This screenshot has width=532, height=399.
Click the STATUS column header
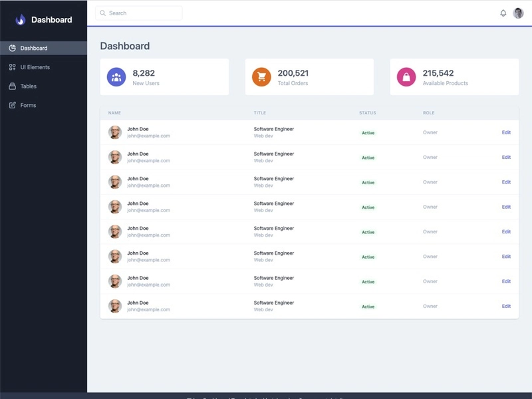368,113
